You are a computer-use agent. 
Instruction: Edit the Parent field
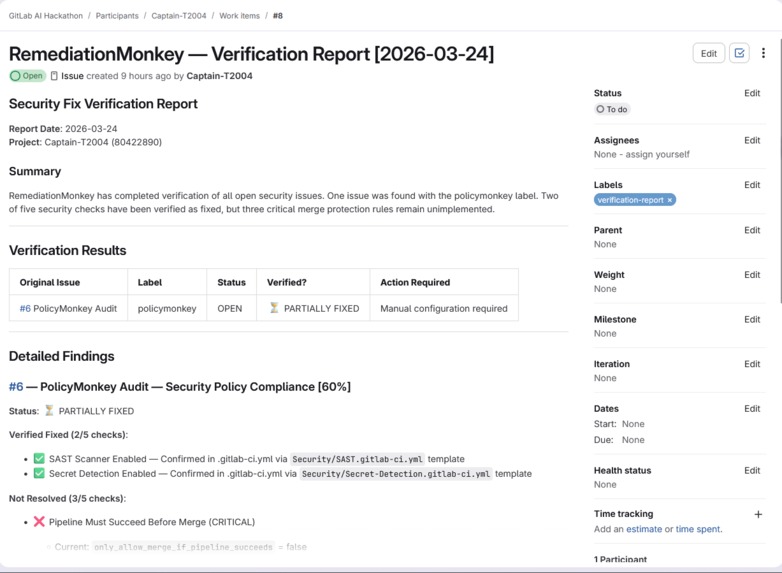[752, 230]
